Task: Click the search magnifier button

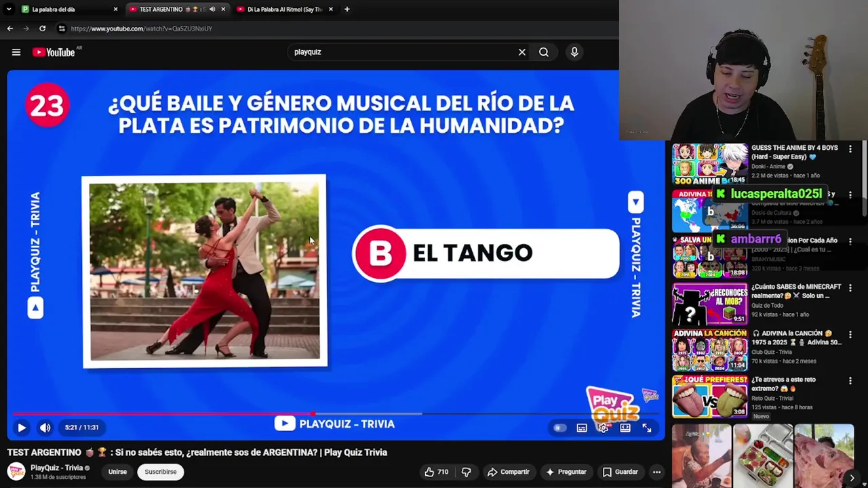Action: point(544,52)
